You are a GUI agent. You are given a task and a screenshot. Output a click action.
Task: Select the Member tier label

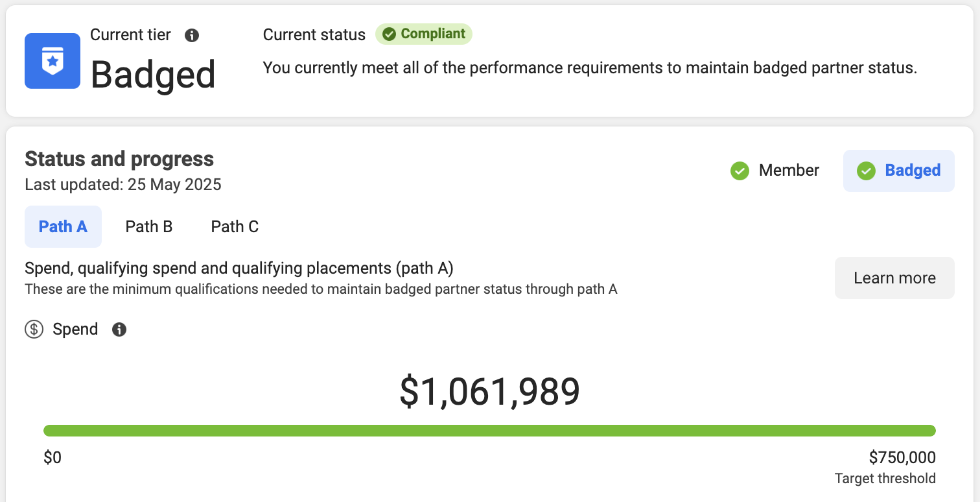(789, 171)
